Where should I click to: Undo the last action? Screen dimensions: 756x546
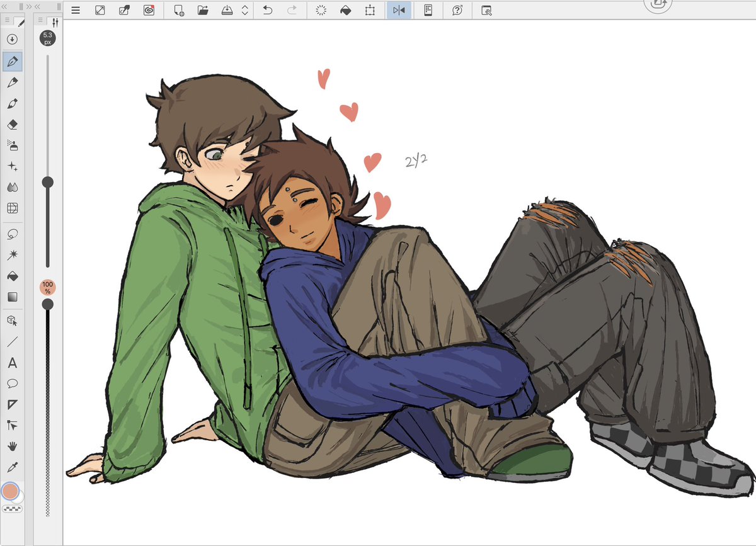tap(268, 10)
